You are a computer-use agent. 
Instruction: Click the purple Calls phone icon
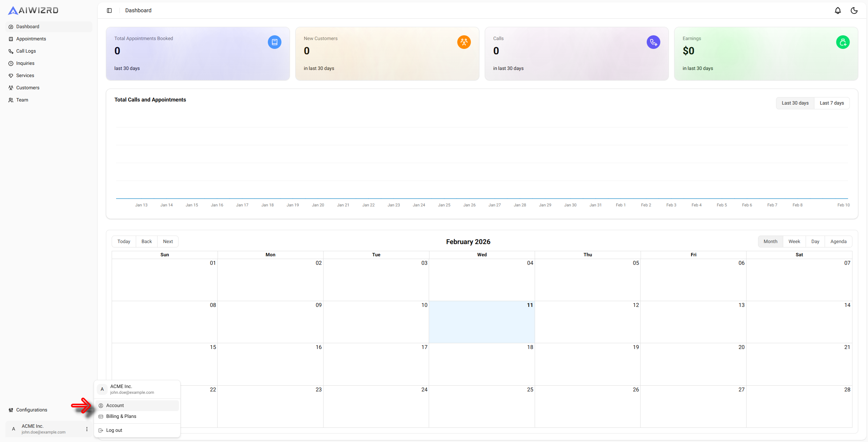[653, 42]
